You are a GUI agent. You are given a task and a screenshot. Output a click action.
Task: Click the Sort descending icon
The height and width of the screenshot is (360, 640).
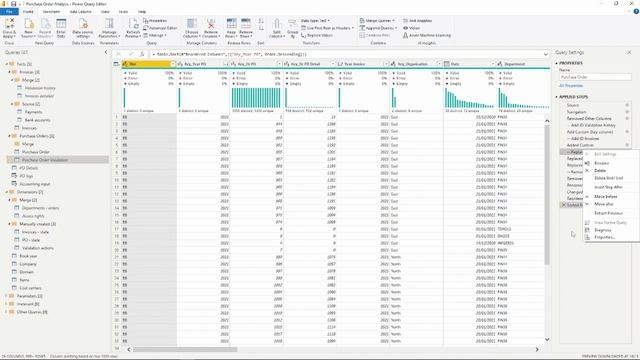[261, 28]
